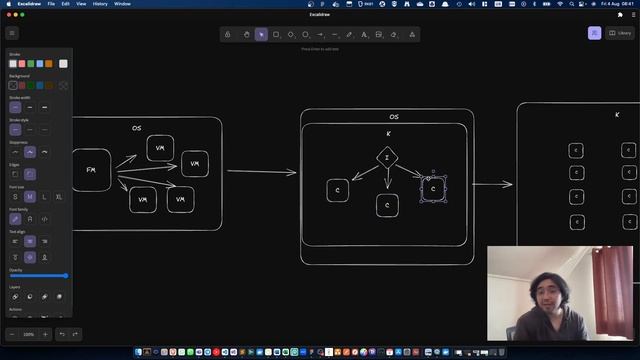Pick the green stroke color swatch

point(31,64)
